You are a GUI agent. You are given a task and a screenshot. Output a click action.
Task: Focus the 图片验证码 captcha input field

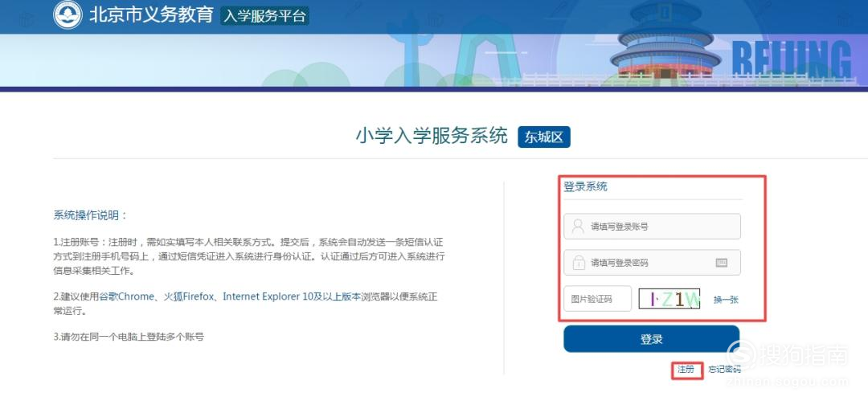pos(597,299)
